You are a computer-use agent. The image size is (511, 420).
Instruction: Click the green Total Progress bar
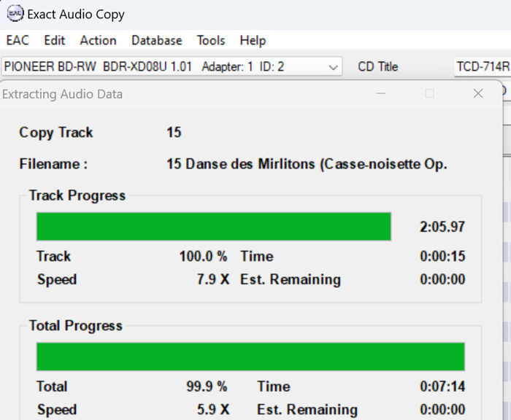pyautogui.click(x=250, y=357)
